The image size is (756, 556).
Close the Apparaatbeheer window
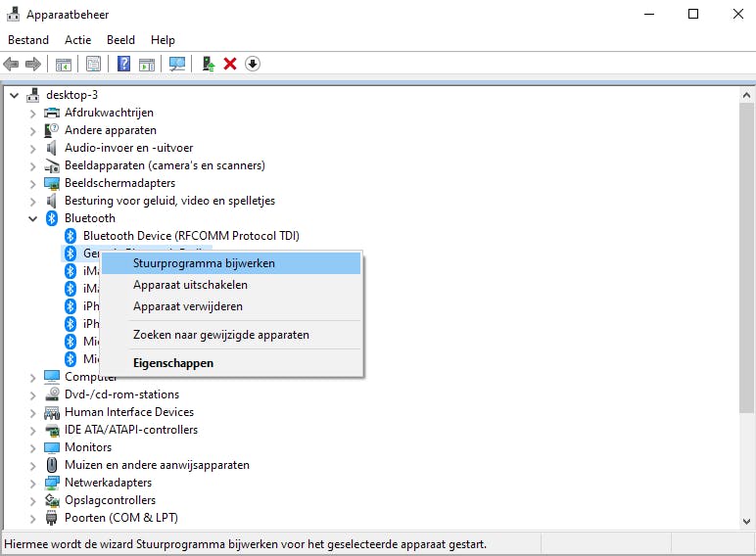(737, 14)
